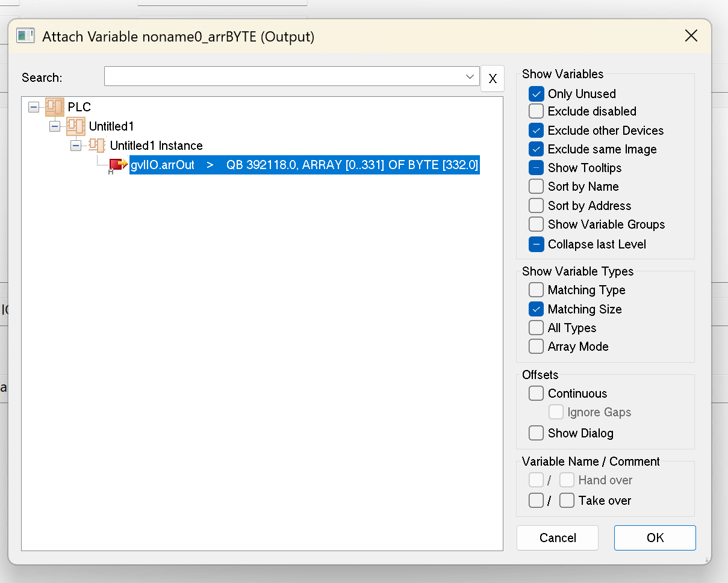
Task: Select gvlIO.arrOut variable entry
Action: (x=304, y=165)
